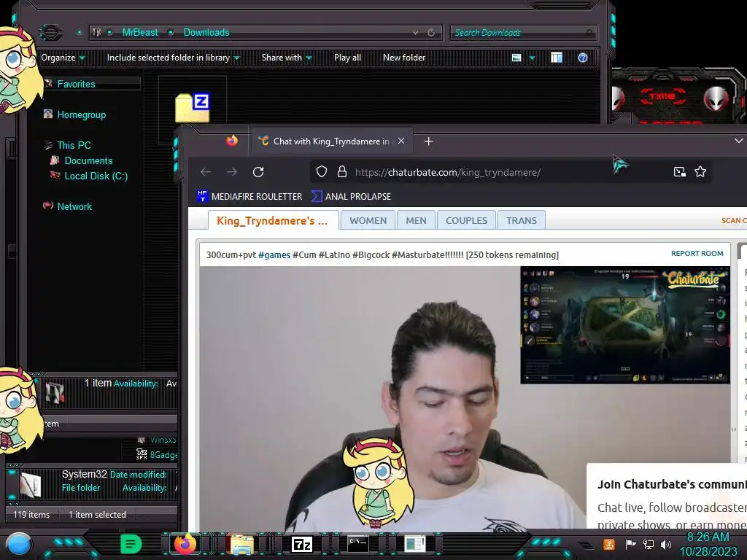
Task: Show hidden tray icons arrow
Action: pos(586,545)
